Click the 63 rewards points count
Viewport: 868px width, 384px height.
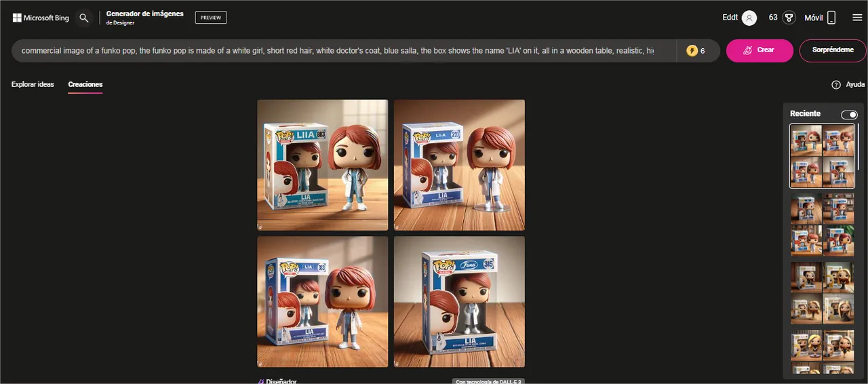(773, 18)
